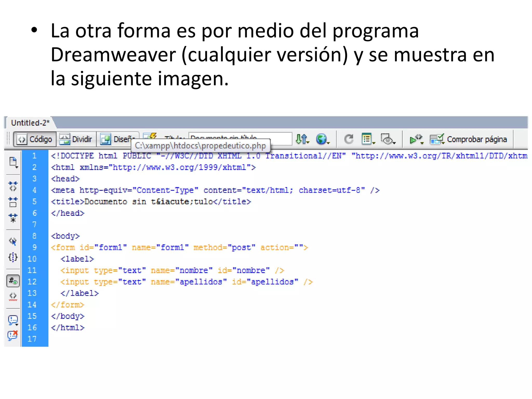
Task: Click line number 12 in gutter
Action: pos(32,282)
